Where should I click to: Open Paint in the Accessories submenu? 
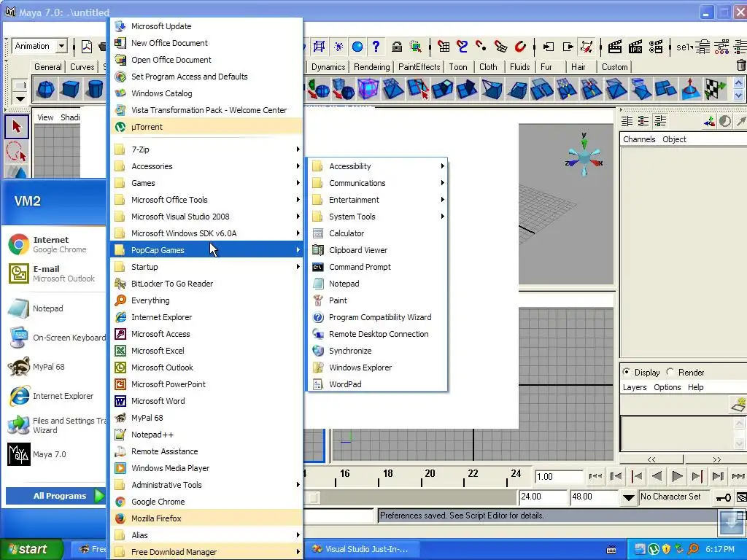pyautogui.click(x=378, y=300)
